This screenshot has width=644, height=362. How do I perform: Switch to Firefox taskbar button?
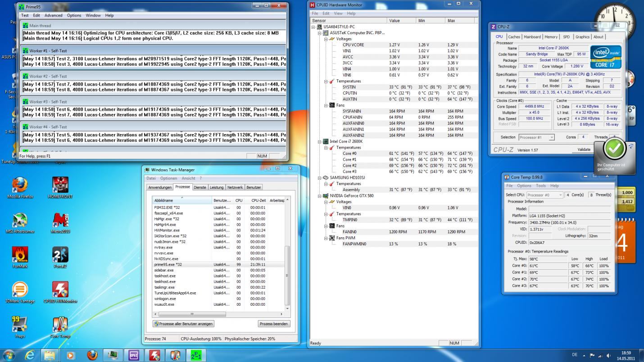(x=92, y=355)
